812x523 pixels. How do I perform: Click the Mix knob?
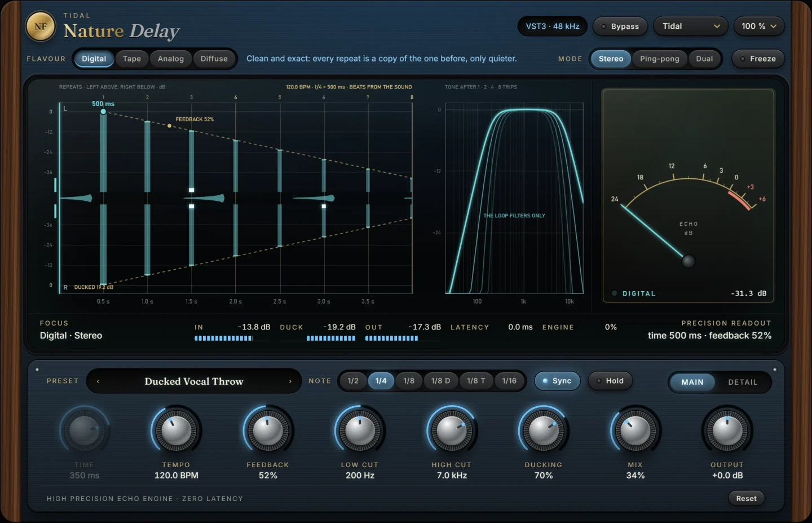pos(636,431)
